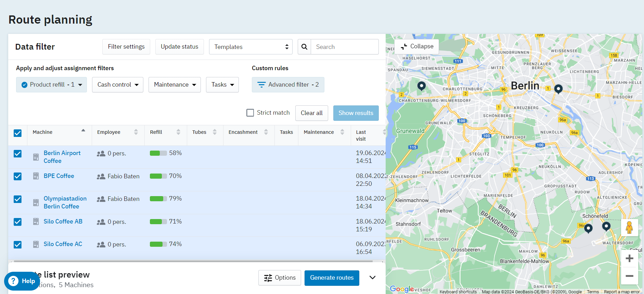
Task: Open BPE Coffee machine link
Action: point(59,176)
